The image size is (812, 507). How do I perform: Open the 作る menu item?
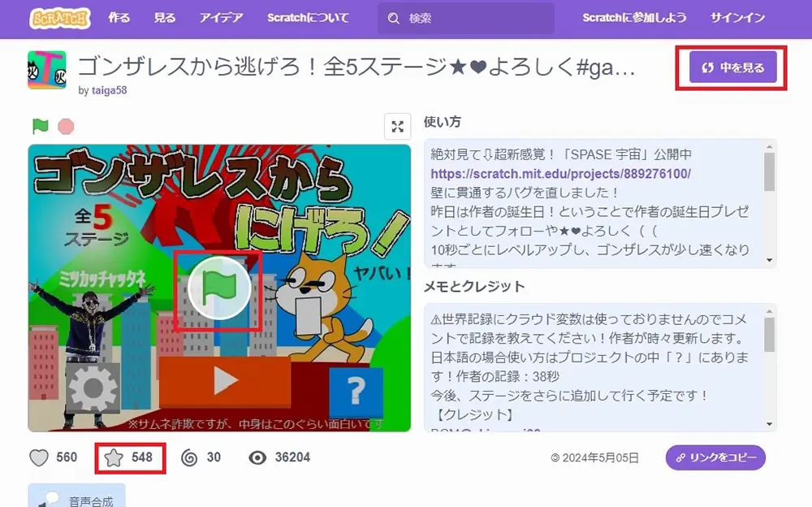[x=119, y=18]
